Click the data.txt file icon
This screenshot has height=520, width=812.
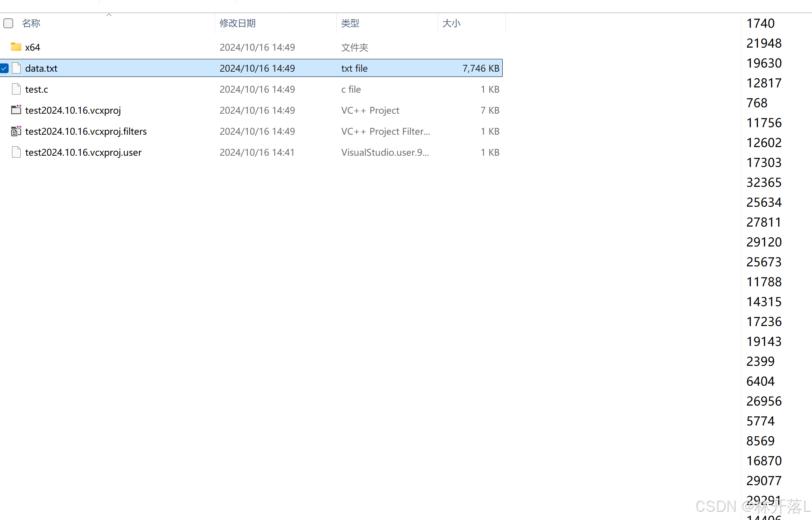click(x=16, y=68)
